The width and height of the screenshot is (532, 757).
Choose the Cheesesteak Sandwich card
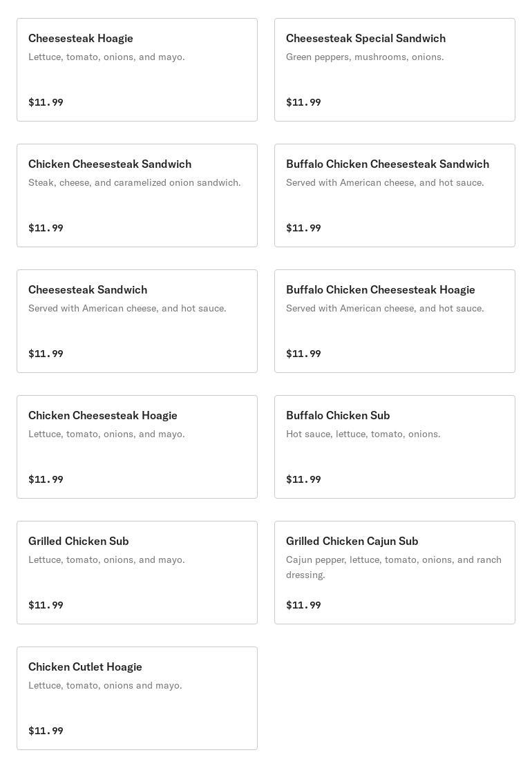tap(137, 321)
